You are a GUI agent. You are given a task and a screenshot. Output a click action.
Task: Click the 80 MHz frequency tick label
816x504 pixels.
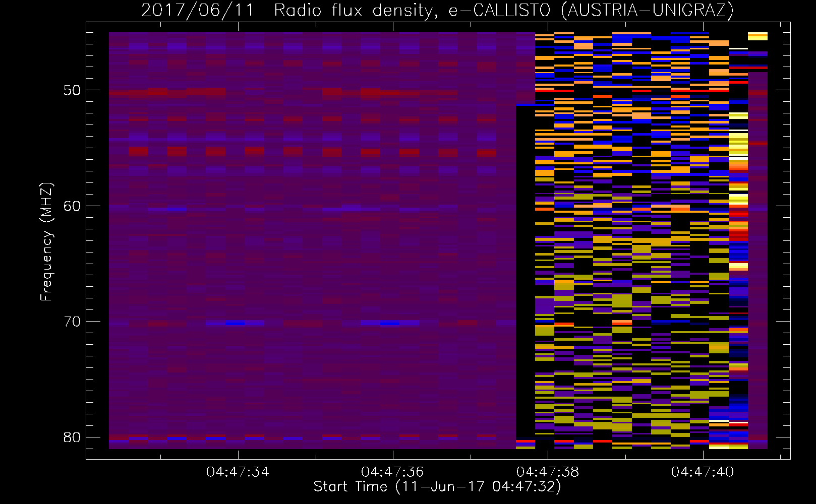tap(72, 437)
